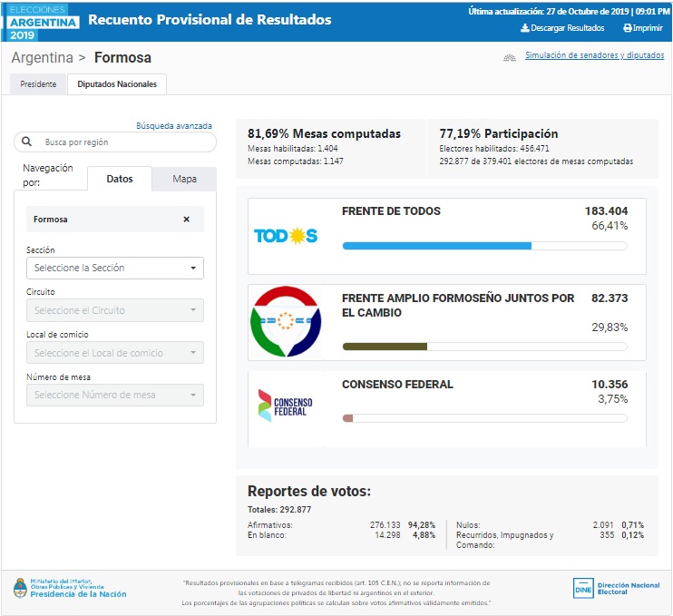This screenshot has width=673, height=616.
Task: Click the Nulos votes label
Action: click(x=468, y=525)
